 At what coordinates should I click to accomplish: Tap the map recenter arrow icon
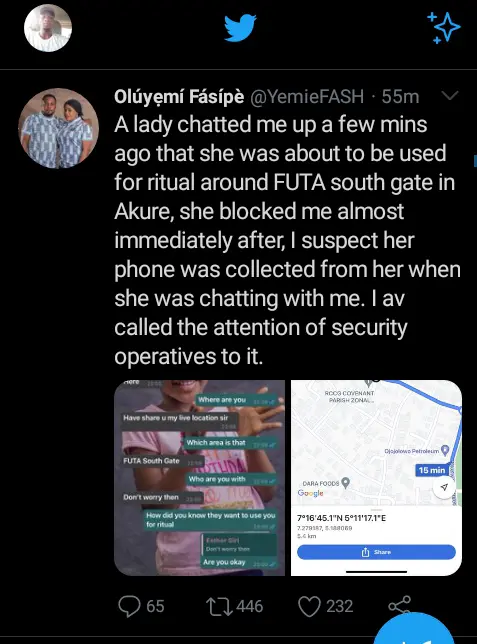[444, 488]
